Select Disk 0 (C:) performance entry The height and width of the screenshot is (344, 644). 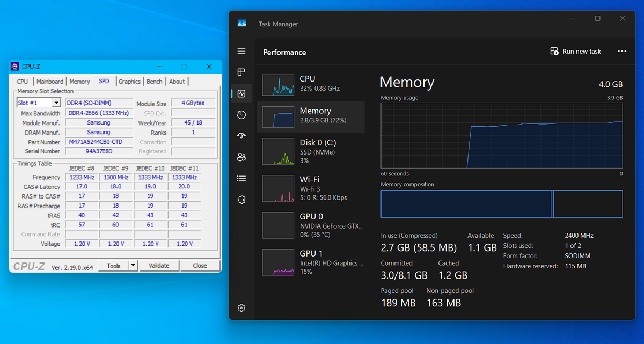pyautogui.click(x=311, y=151)
